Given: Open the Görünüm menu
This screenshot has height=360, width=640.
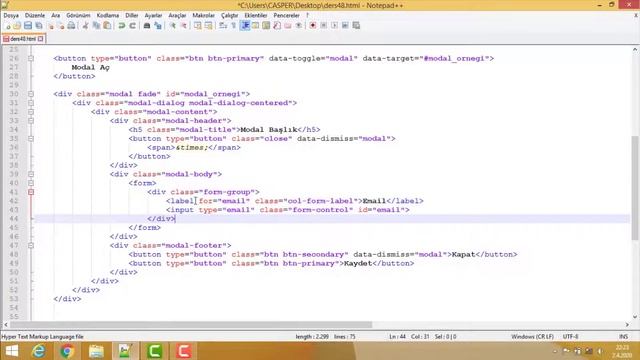Looking at the screenshot, I should pos(78,16).
